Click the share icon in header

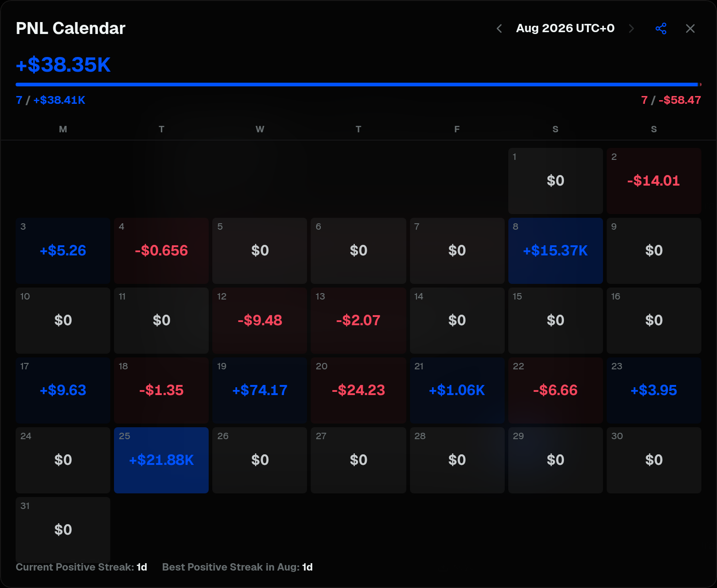click(x=661, y=28)
